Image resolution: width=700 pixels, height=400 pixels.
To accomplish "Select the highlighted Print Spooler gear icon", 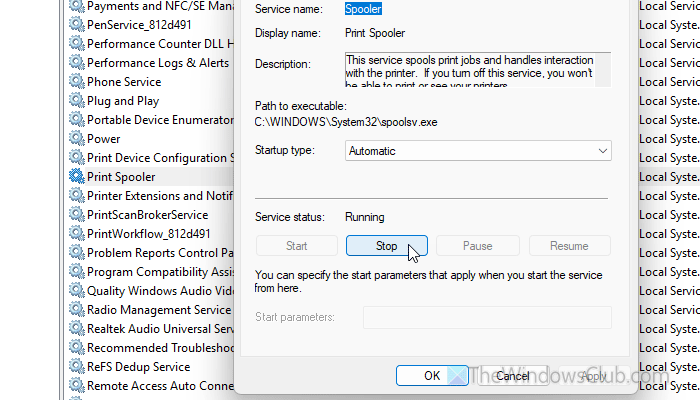I will 77,176.
